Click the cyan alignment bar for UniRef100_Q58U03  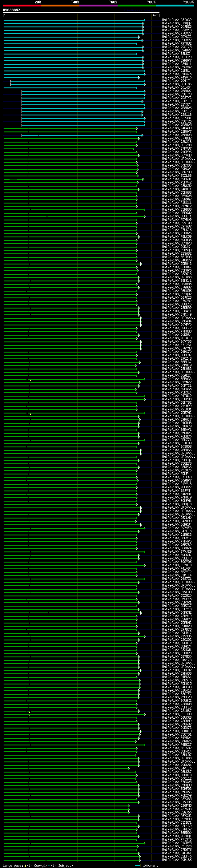82,135
